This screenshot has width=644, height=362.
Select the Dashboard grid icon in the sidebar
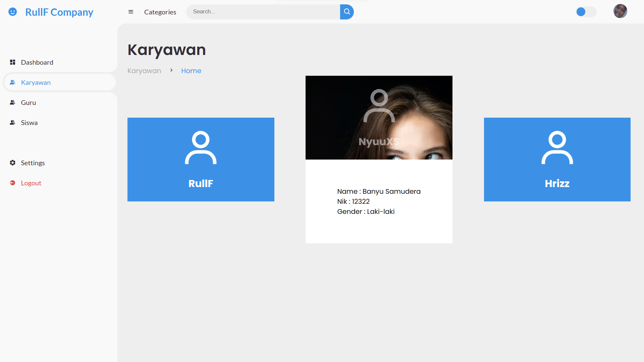click(12, 62)
